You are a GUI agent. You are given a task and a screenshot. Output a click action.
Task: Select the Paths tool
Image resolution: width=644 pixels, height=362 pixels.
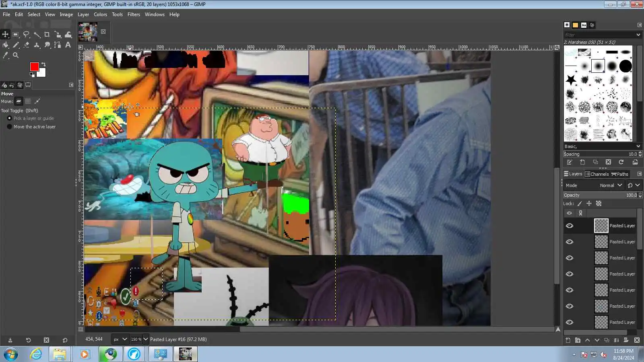click(x=58, y=45)
